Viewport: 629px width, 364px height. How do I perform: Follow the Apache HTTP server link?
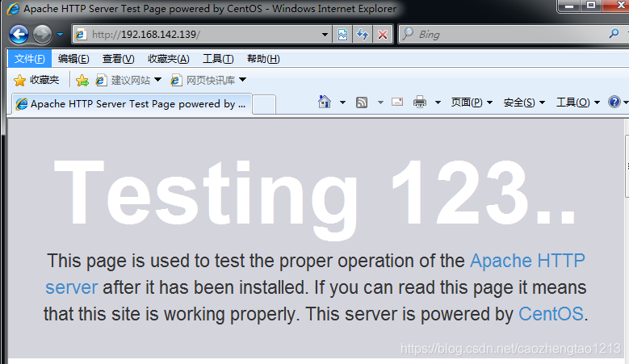[x=527, y=261]
